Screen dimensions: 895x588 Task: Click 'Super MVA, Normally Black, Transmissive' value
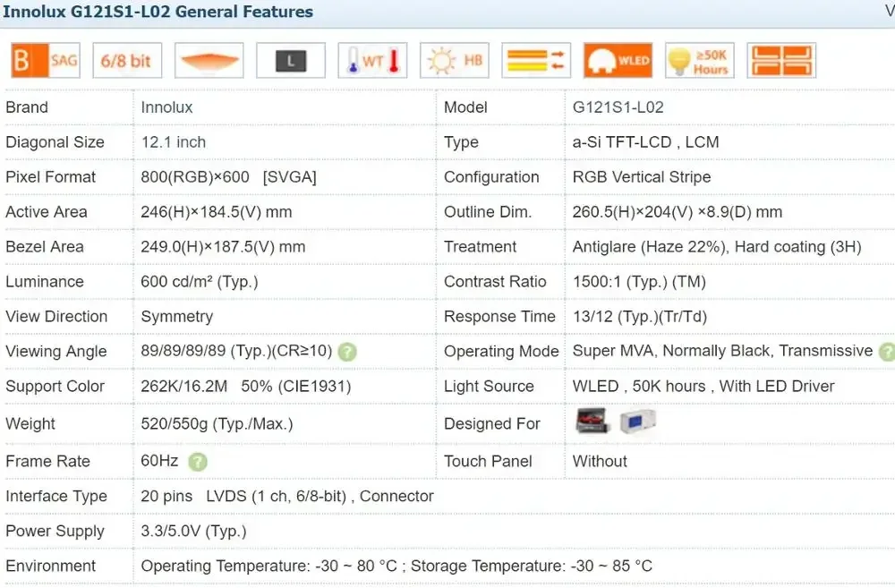click(x=722, y=351)
